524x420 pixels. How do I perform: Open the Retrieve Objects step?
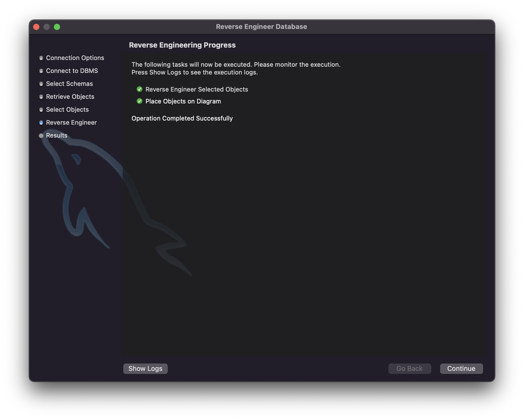tap(70, 96)
